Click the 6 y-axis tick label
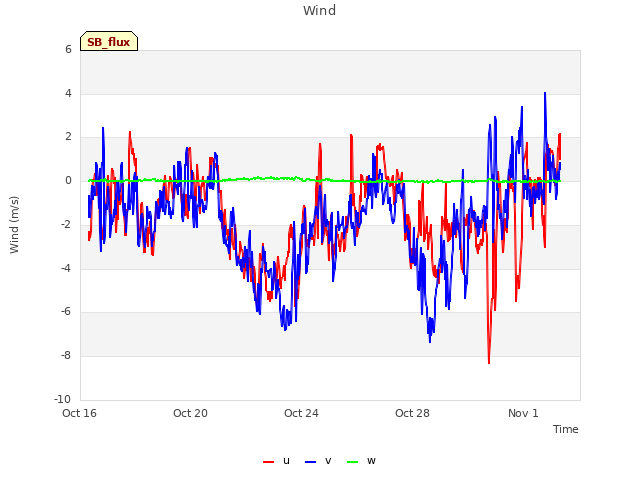The height and width of the screenshot is (480, 640). coord(68,49)
